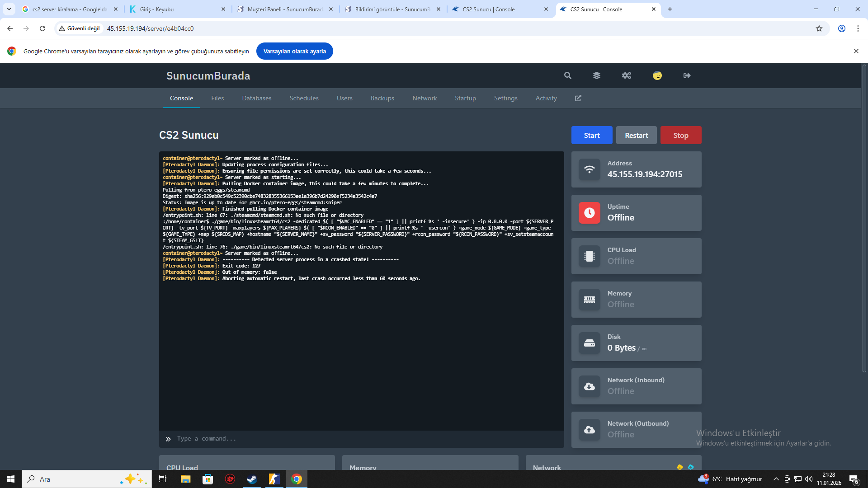Image resolution: width=868 pixels, height=488 pixels.
Task: Click the server address 45.155.19.194:27015
Action: tap(645, 174)
